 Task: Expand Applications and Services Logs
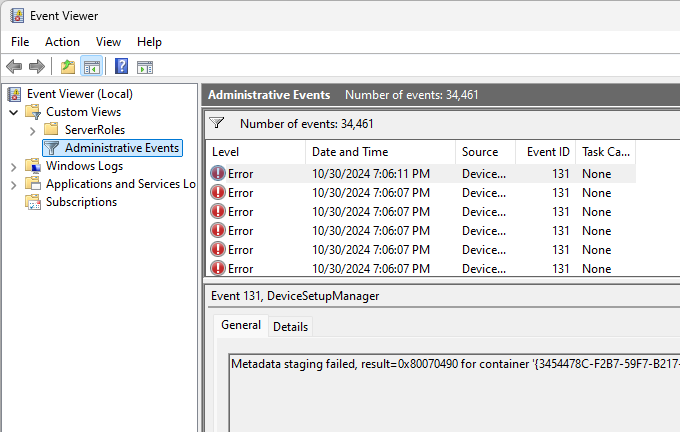(14, 184)
